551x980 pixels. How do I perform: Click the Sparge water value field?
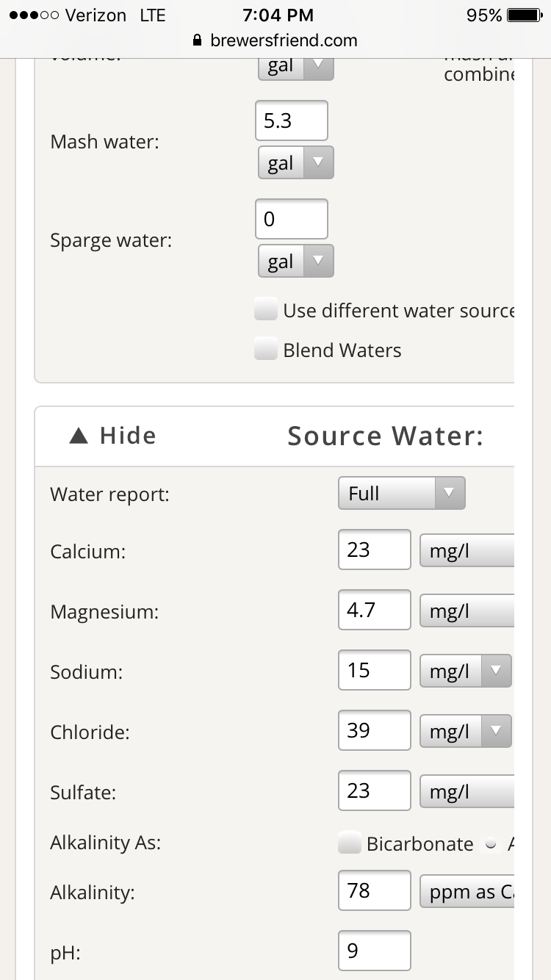pos(291,219)
